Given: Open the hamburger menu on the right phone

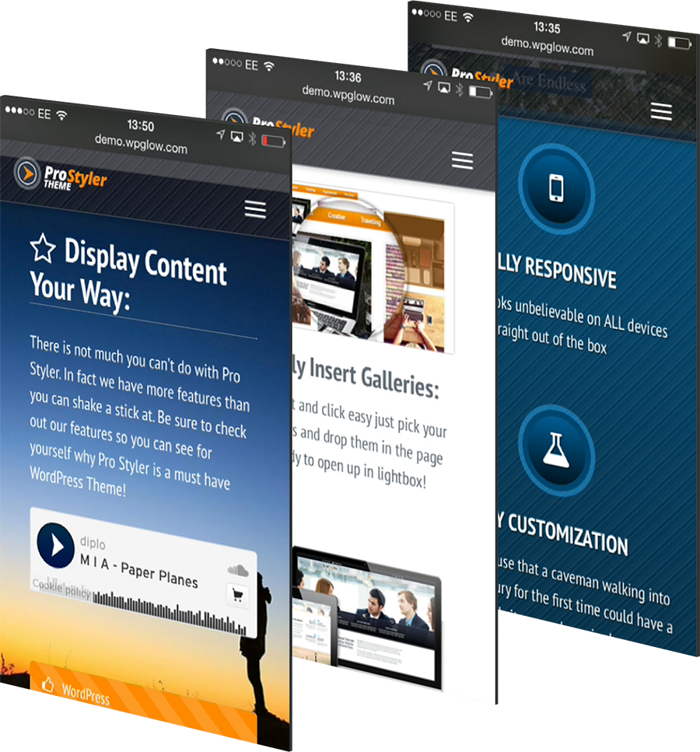Looking at the screenshot, I should (x=661, y=111).
